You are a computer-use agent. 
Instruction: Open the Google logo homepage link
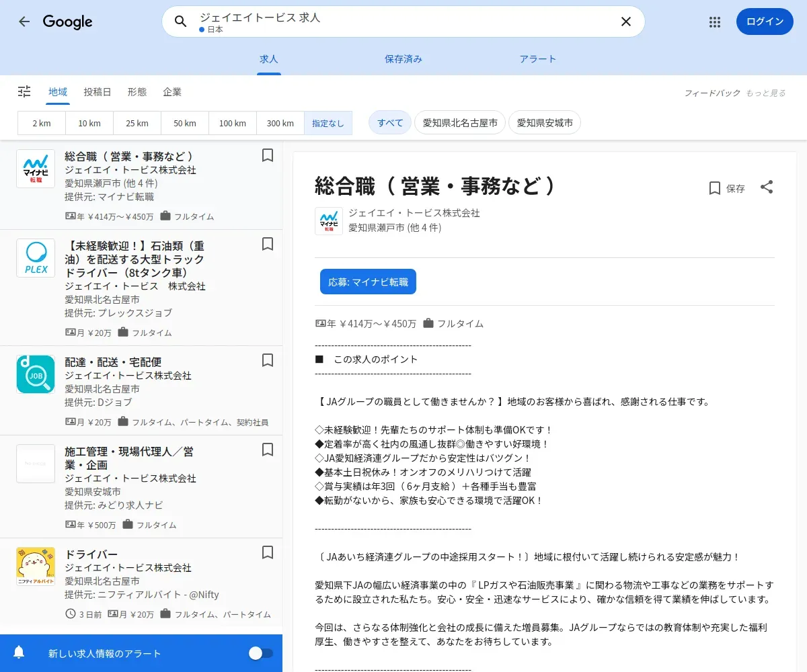pos(67,22)
